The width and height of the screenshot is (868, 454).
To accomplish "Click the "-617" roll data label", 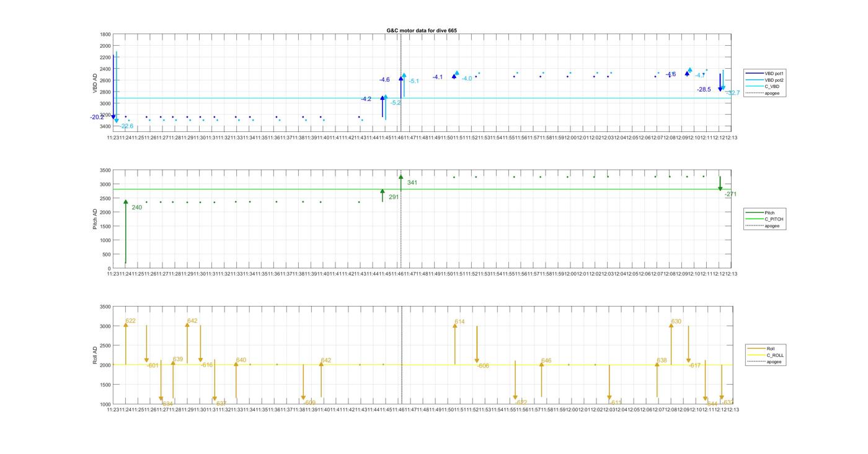I will click(694, 365).
